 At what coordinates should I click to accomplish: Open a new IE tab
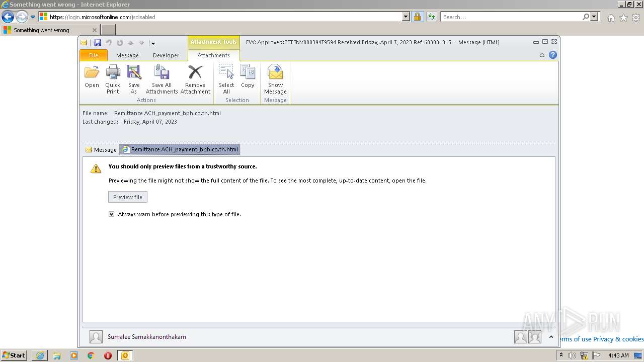(x=108, y=30)
